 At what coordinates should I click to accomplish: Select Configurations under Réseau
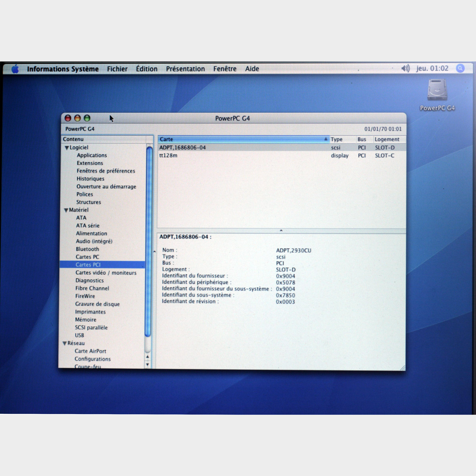93,359
